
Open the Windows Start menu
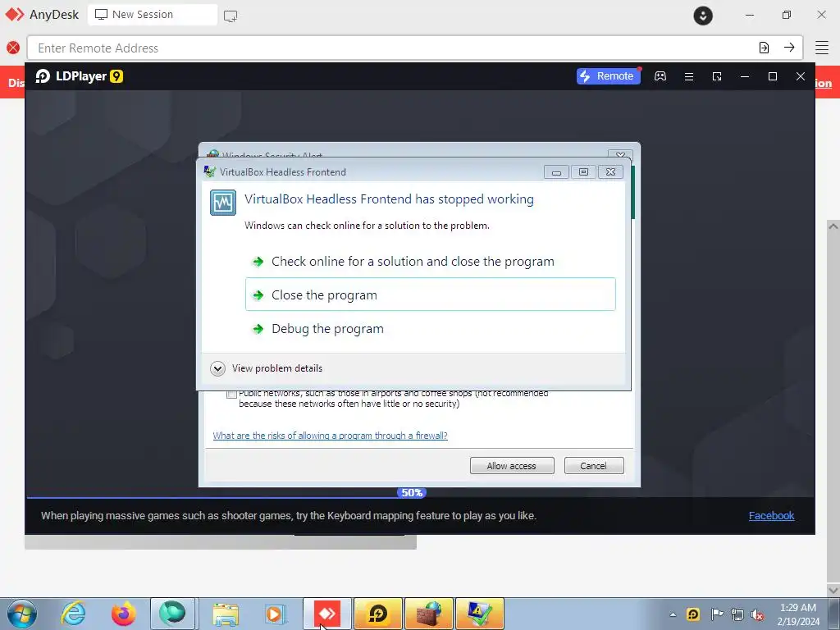(x=22, y=614)
